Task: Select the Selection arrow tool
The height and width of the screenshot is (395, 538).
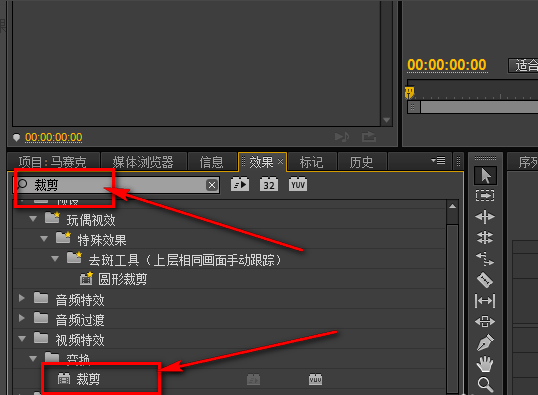Action: pos(485,176)
